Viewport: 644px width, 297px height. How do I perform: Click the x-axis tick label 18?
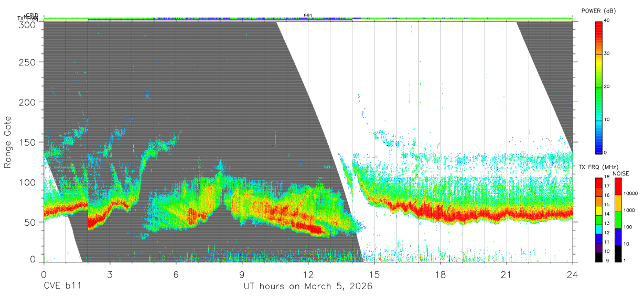pos(441,274)
